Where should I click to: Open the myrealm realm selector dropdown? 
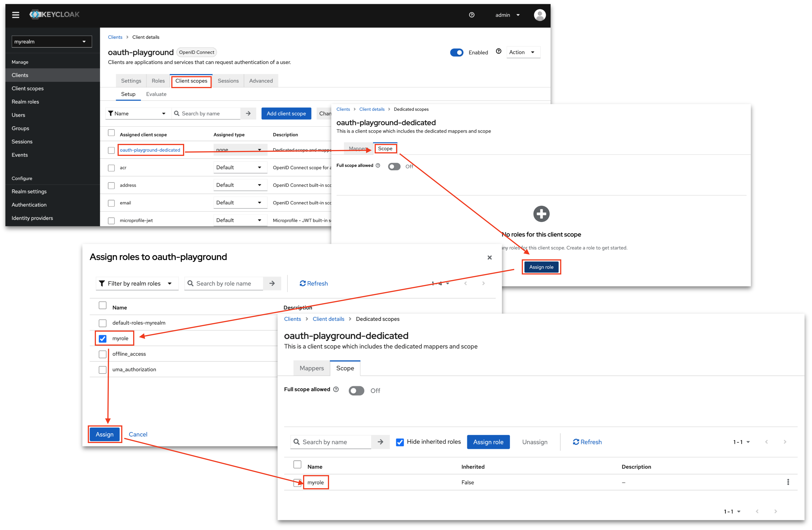[51, 42]
